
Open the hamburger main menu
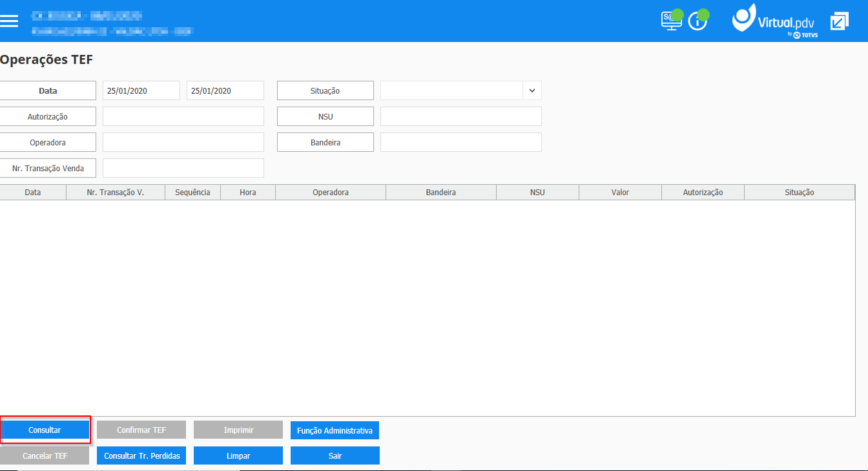coord(9,21)
